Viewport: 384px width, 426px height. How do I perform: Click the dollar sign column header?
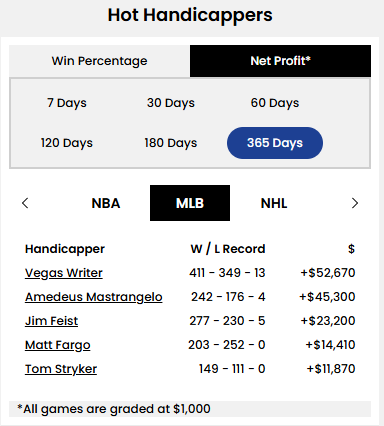[x=351, y=249]
